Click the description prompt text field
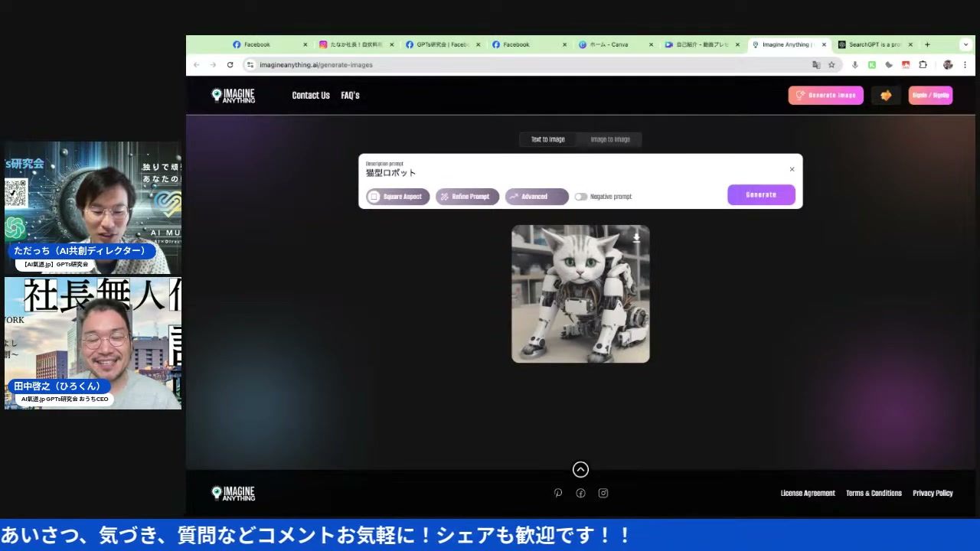Viewport: 980px width, 551px height. click(x=574, y=172)
